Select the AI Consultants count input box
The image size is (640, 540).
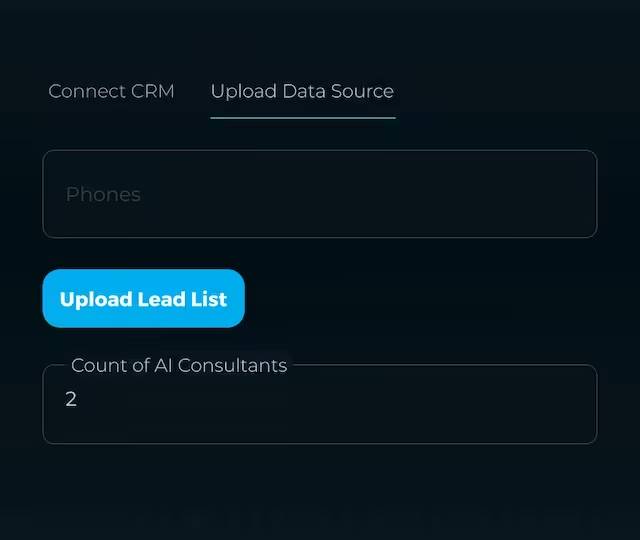319,404
